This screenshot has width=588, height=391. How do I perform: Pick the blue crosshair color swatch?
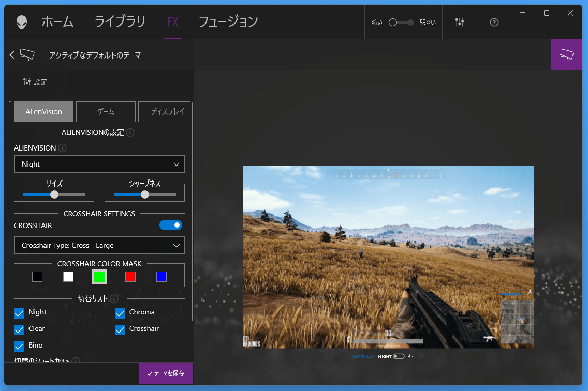click(161, 277)
